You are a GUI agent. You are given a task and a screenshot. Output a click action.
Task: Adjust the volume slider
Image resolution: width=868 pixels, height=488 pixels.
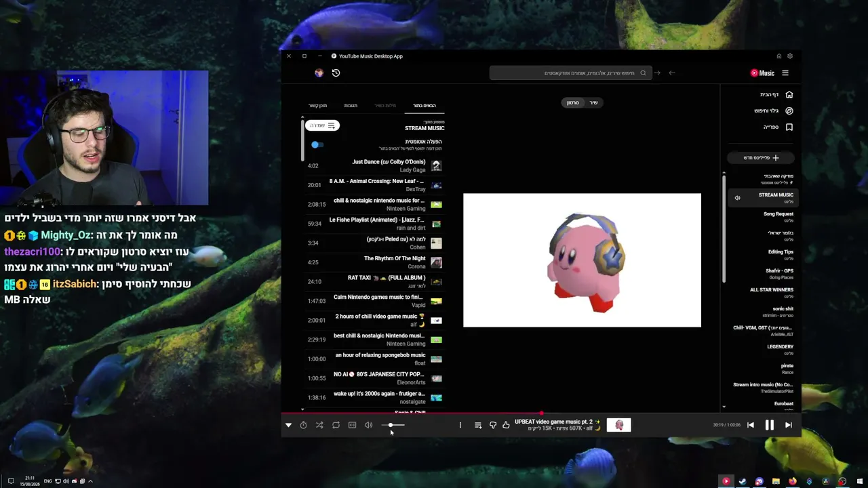[393, 425]
